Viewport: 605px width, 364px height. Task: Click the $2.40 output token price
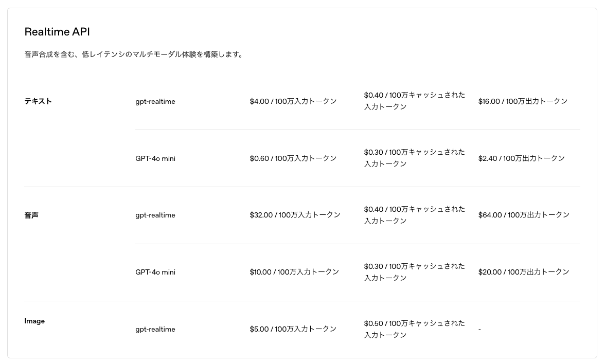pos(521,158)
